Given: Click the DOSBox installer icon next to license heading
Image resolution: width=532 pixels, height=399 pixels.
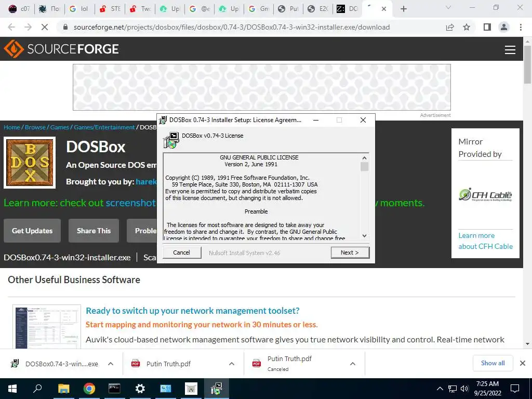Looking at the screenshot, I should (x=171, y=140).
